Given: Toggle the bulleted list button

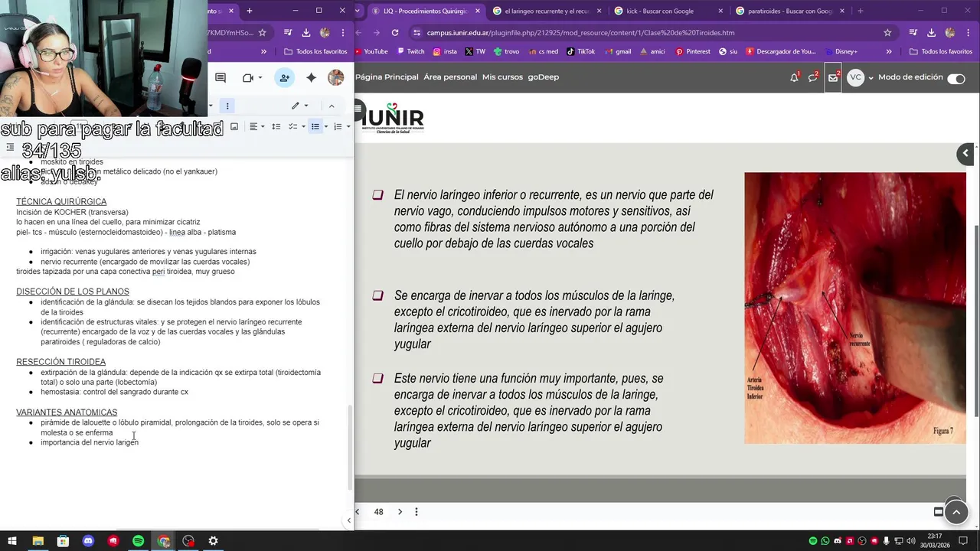Looking at the screenshot, I should pos(315,126).
